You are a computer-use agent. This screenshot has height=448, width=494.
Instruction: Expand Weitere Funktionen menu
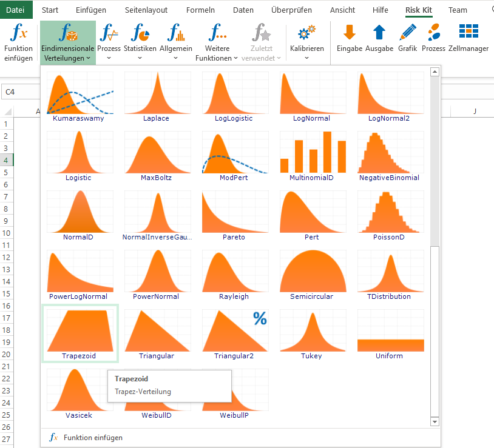[217, 42]
